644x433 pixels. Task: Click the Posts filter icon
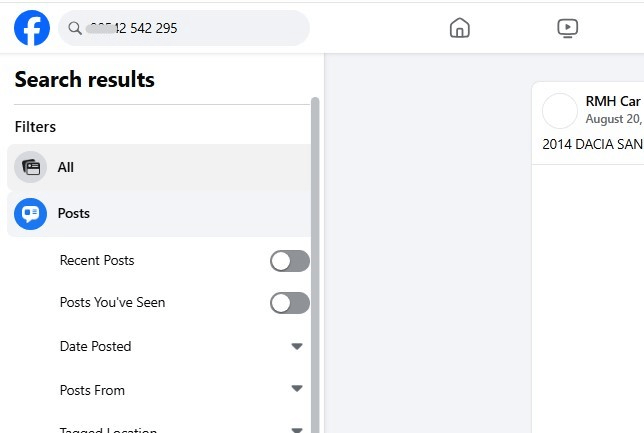coord(30,213)
